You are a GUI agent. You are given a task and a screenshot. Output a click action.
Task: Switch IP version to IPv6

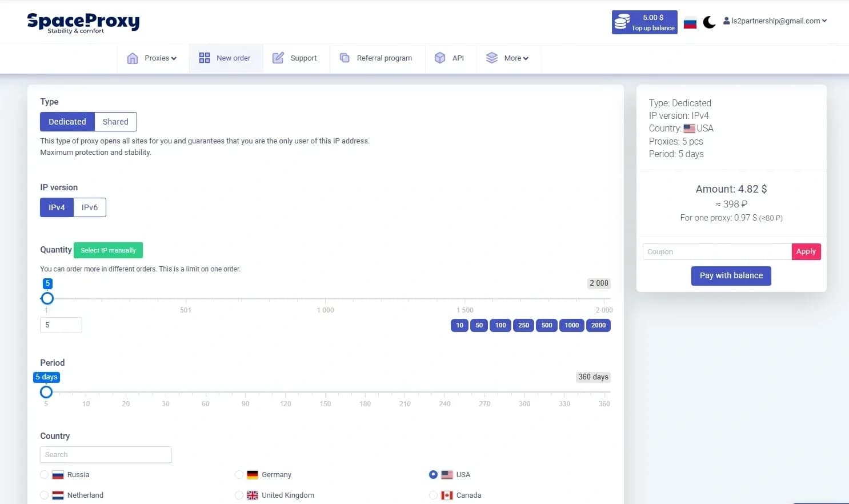(89, 207)
